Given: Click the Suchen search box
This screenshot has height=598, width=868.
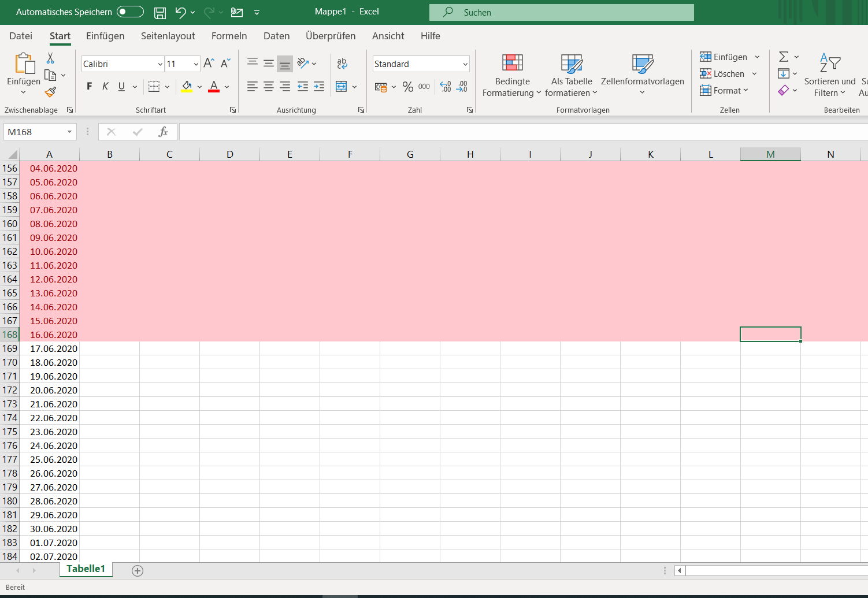Looking at the screenshot, I should coord(562,12).
